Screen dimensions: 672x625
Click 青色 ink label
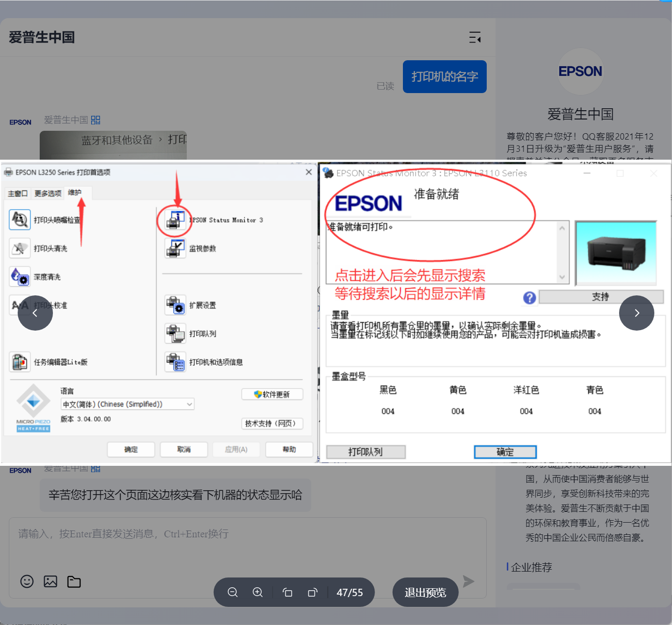tap(595, 390)
